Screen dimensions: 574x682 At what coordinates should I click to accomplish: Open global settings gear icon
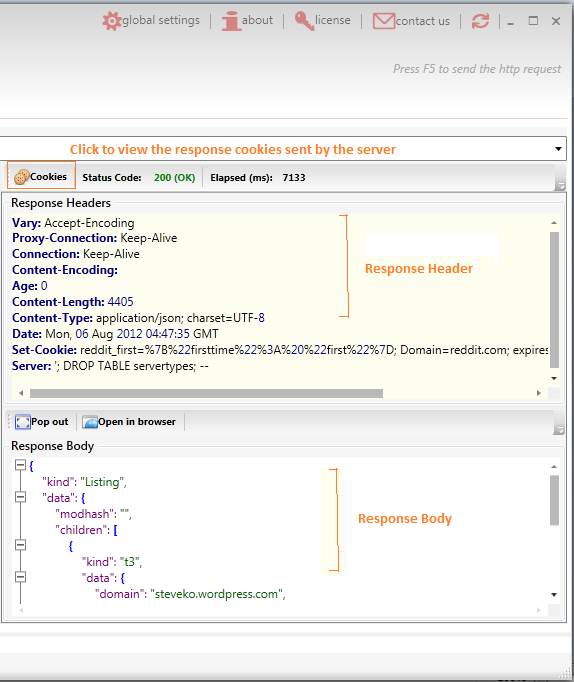tap(112, 21)
